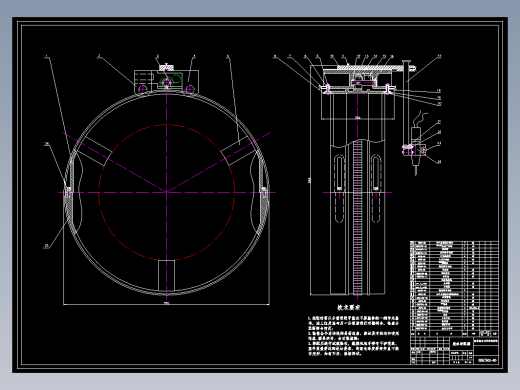Select the left elongated slot in side view
Image resolution: width=520 pixels, height=390 pixels.
coord(339,189)
